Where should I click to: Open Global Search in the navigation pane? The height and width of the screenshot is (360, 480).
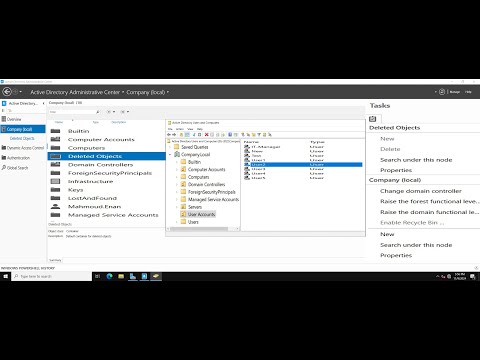[15, 168]
